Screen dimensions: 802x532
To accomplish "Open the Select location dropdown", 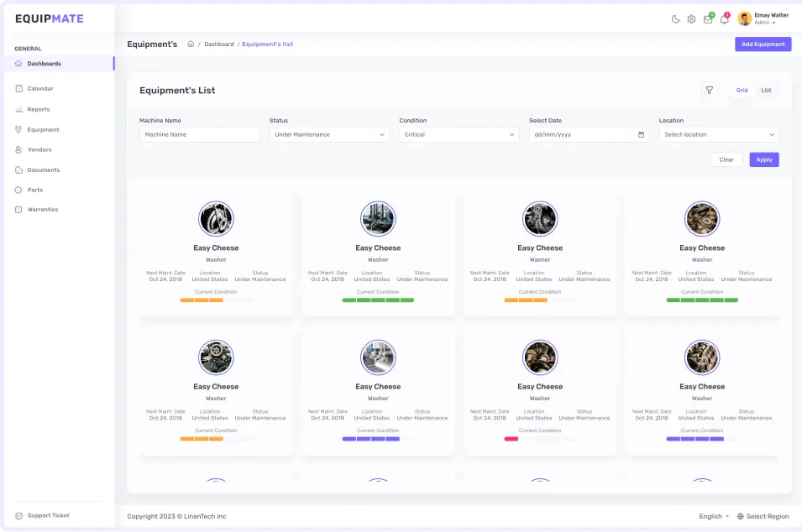I will (x=718, y=134).
